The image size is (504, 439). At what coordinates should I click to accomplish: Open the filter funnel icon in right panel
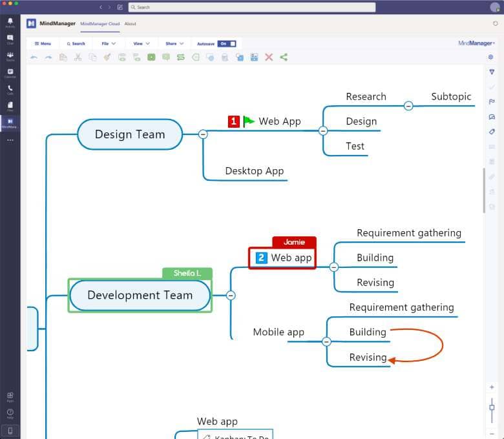tap(492, 72)
